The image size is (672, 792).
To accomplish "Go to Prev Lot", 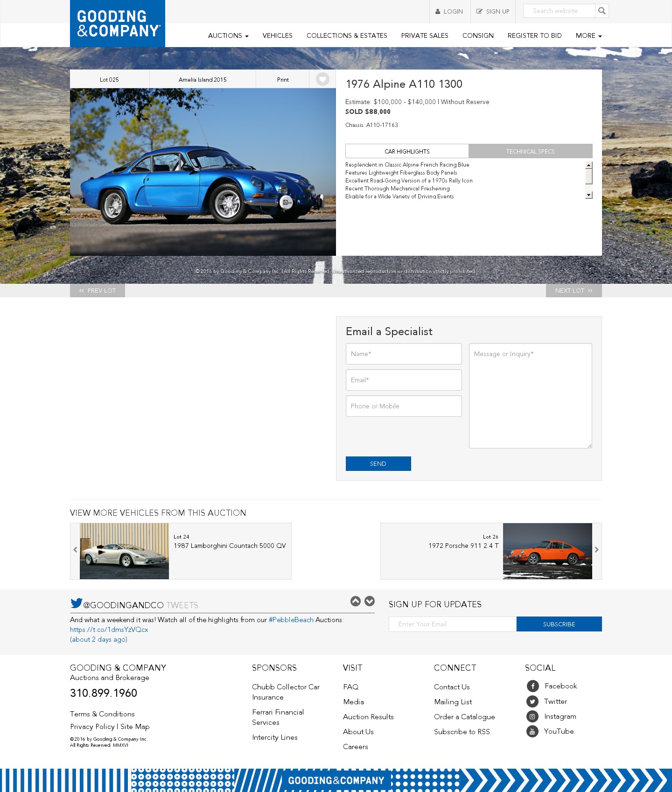I will (x=98, y=290).
